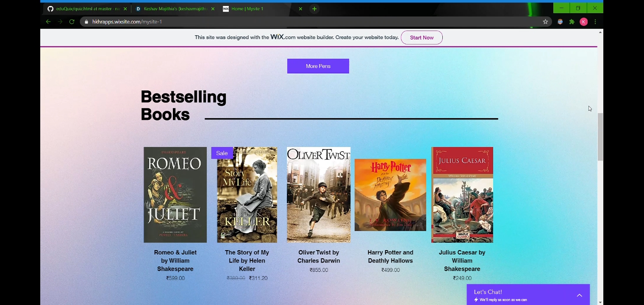The image size is (644, 305).
Task: Click the scrollbar up arrow
Action: point(600,32)
